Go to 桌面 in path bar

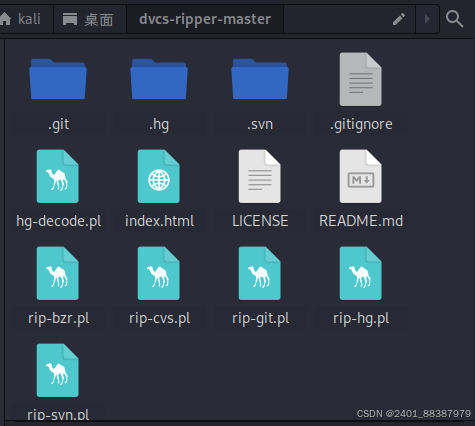(90, 19)
